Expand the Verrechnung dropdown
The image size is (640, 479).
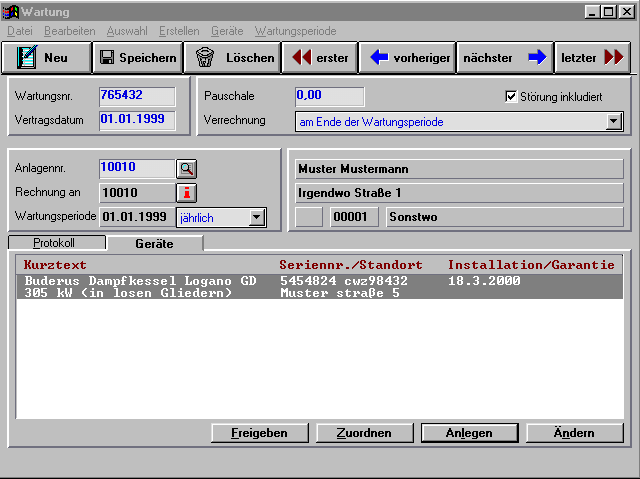coord(614,122)
